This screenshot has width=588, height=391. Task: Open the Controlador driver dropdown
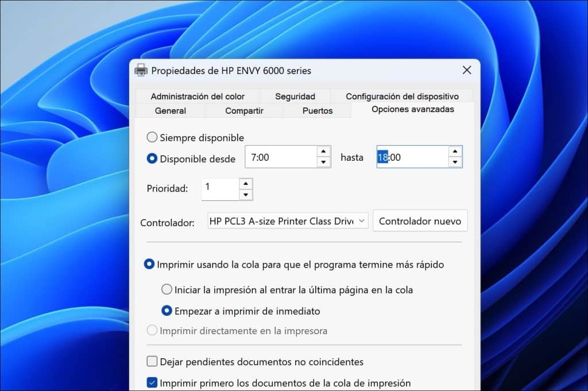point(288,221)
